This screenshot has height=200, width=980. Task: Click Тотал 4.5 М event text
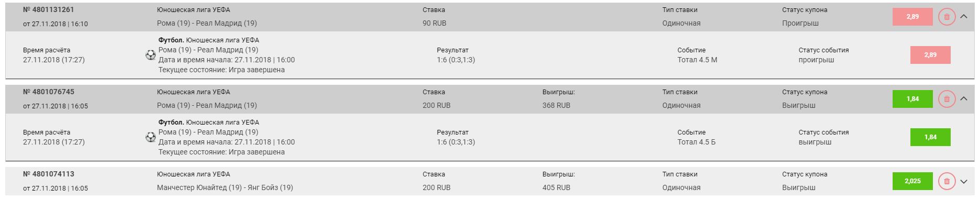[x=697, y=60]
